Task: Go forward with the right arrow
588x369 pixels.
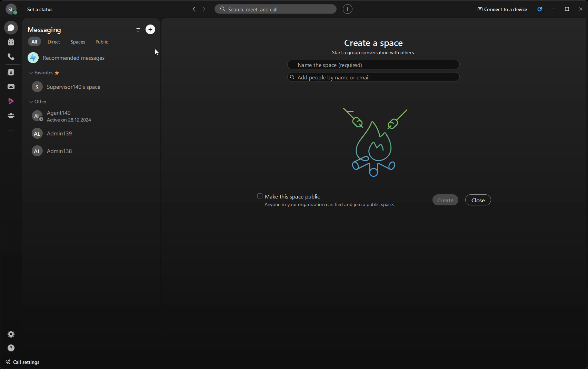Action: (x=204, y=9)
